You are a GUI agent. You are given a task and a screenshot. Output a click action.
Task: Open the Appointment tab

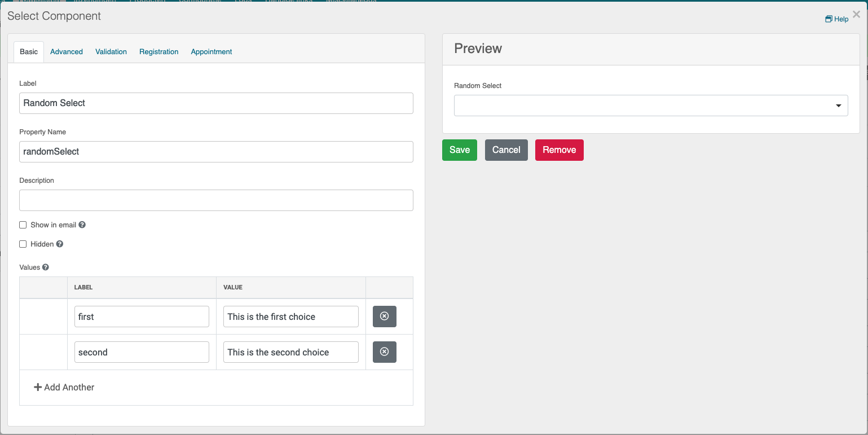click(x=212, y=51)
